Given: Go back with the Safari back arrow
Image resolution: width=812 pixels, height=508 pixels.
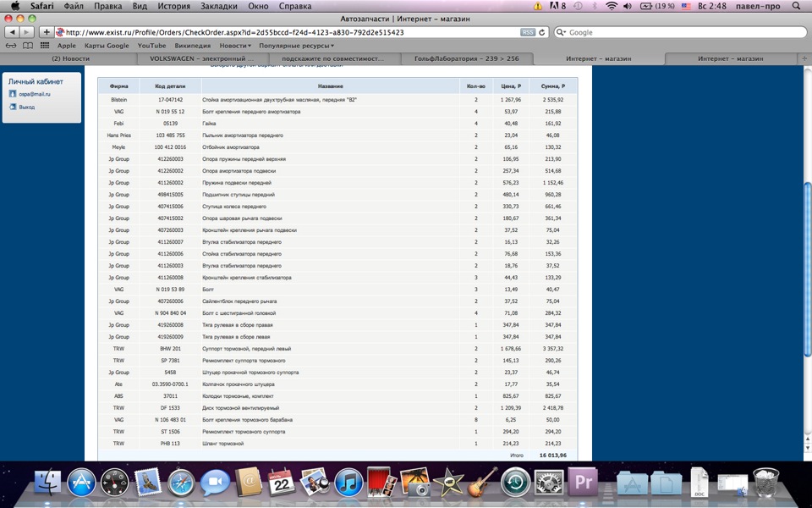Looking at the screenshot, I should pyautogui.click(x=12, y=32).
